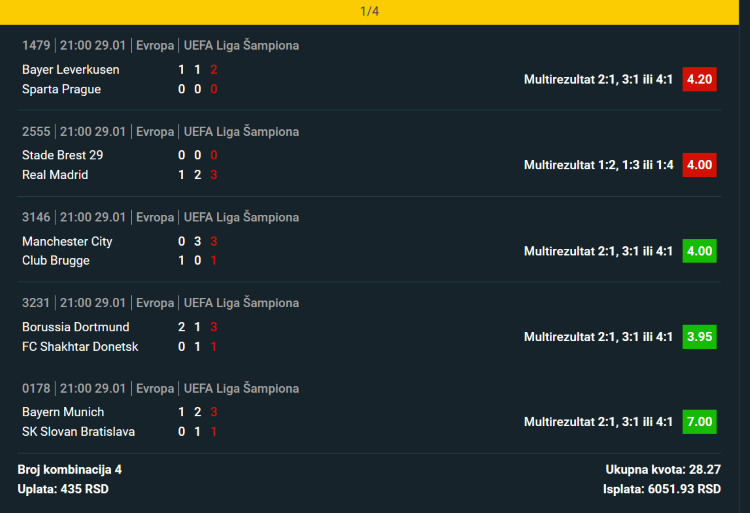Click the green 7.00 odds badge
Screen dimensions: 750x513
click(699, 422)
